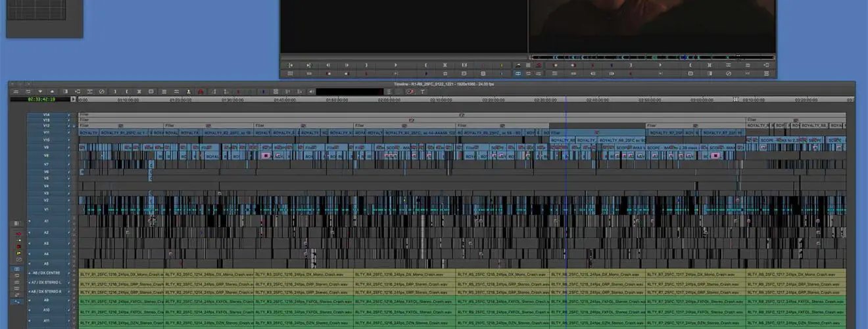Click the record monitor position bar
Viewport: 868px width, 329px height.
(x=651, y=57)
